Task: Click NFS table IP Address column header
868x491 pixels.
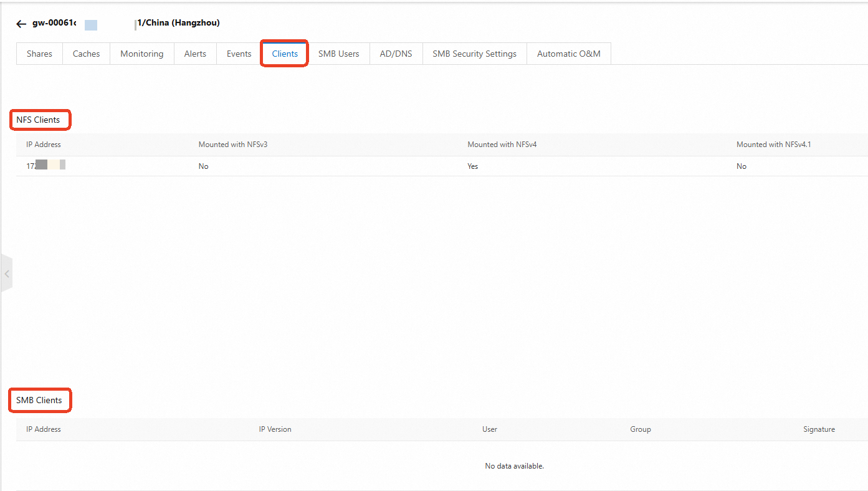Action: point(44,145)
